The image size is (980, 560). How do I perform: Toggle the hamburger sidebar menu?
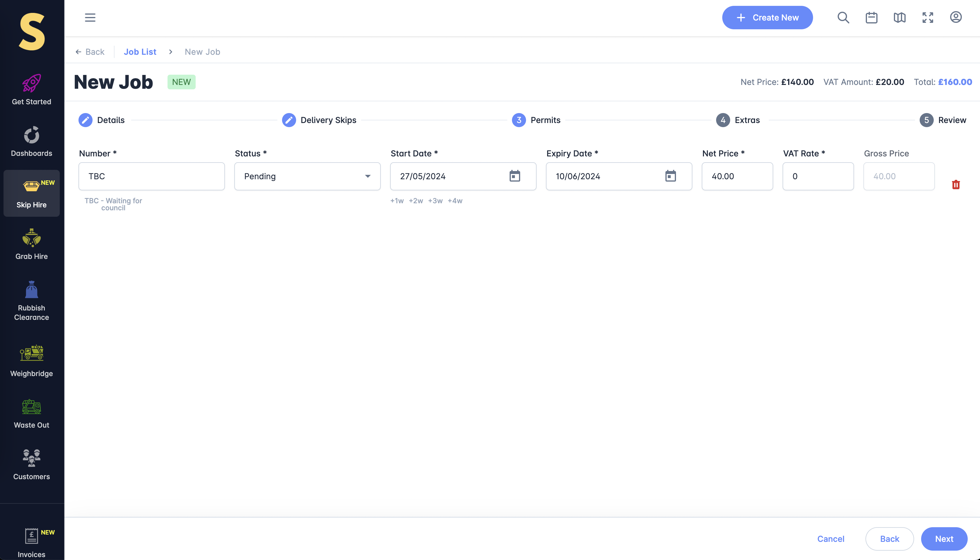pos(90,18)
